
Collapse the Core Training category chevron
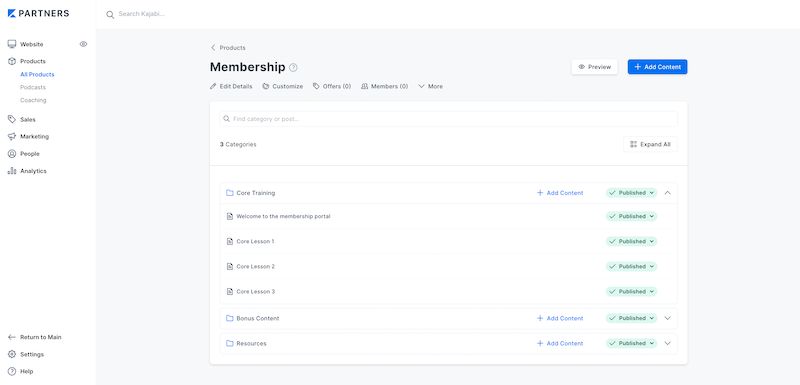tap(667, 193)
